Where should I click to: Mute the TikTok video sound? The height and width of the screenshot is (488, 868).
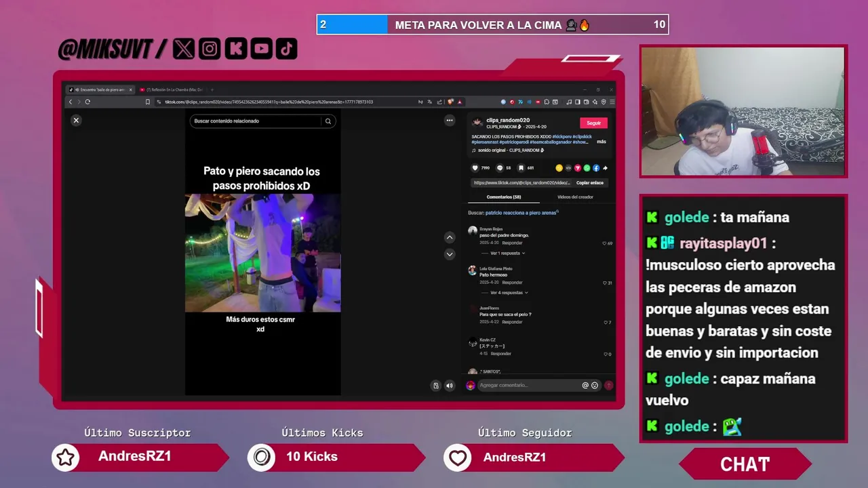click(449, 386)
